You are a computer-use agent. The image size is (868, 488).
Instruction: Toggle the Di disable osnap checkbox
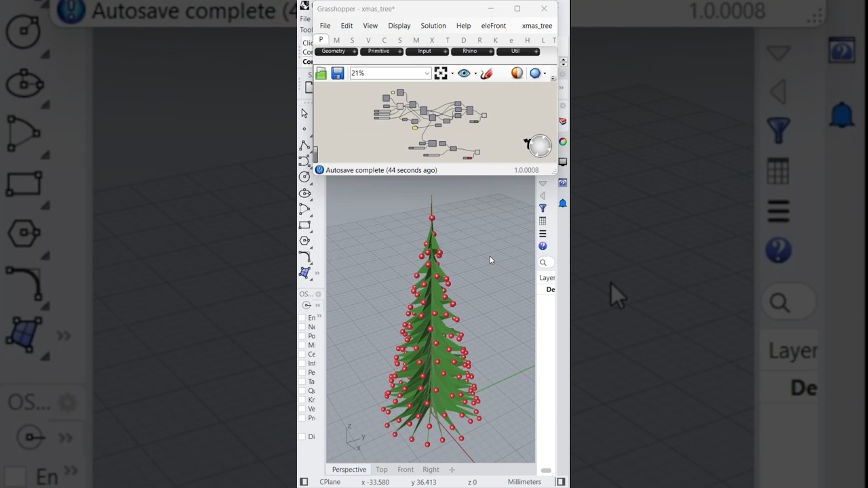[x=302, y=436]
